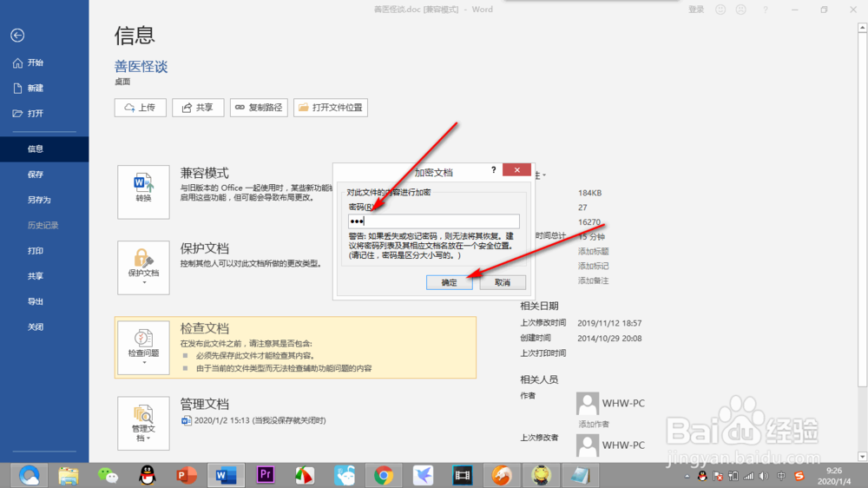Click the password input field
Screen dimensions: 868x488
tap(433, 221)
